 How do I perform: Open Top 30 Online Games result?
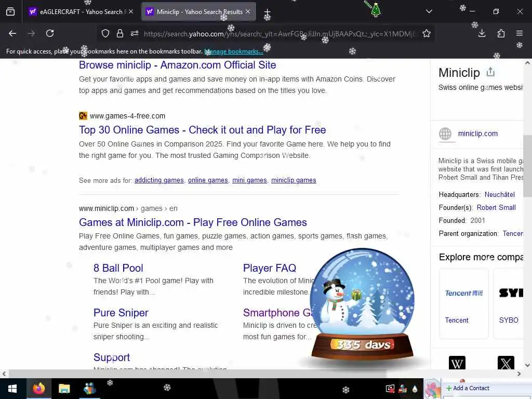tap(202, 129)
